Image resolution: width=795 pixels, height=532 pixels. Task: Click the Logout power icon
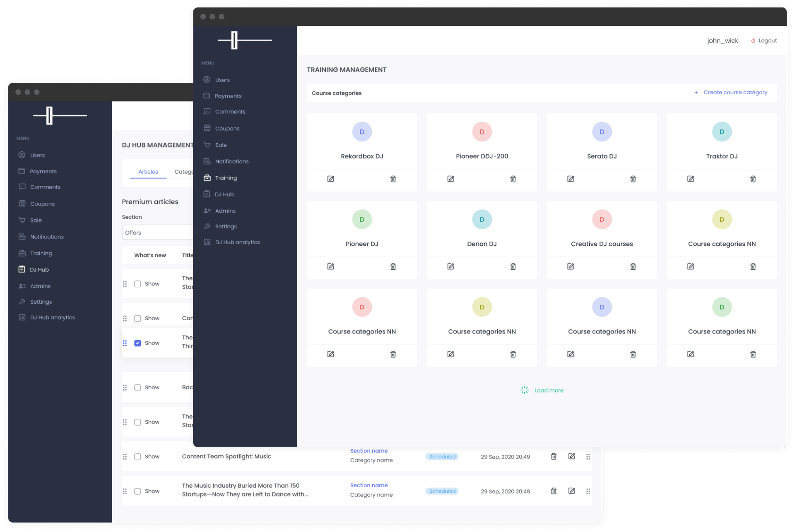click(753, 41)
